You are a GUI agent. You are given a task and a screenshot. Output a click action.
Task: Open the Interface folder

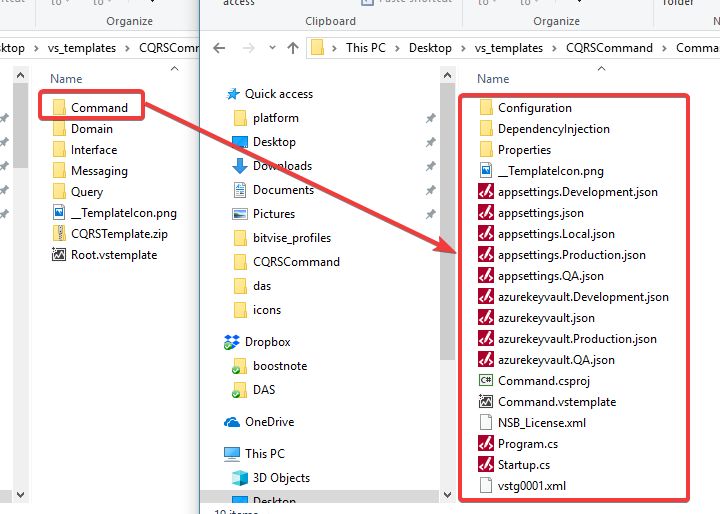85,150
